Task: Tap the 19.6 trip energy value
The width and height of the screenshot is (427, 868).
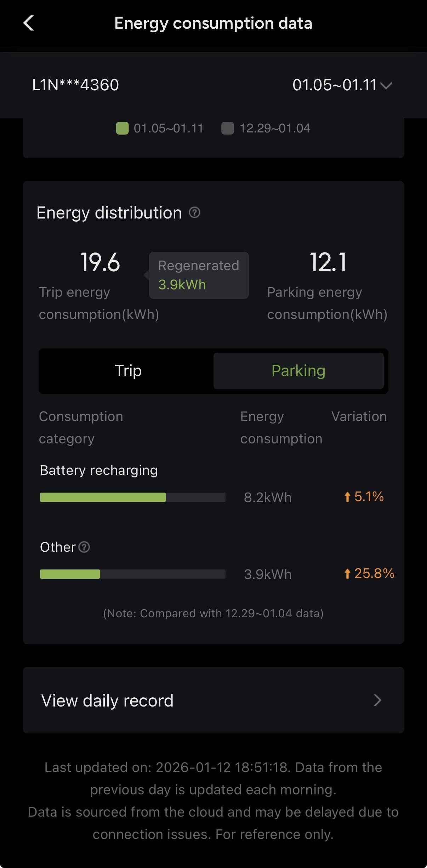Action: [x=100, y=262]
